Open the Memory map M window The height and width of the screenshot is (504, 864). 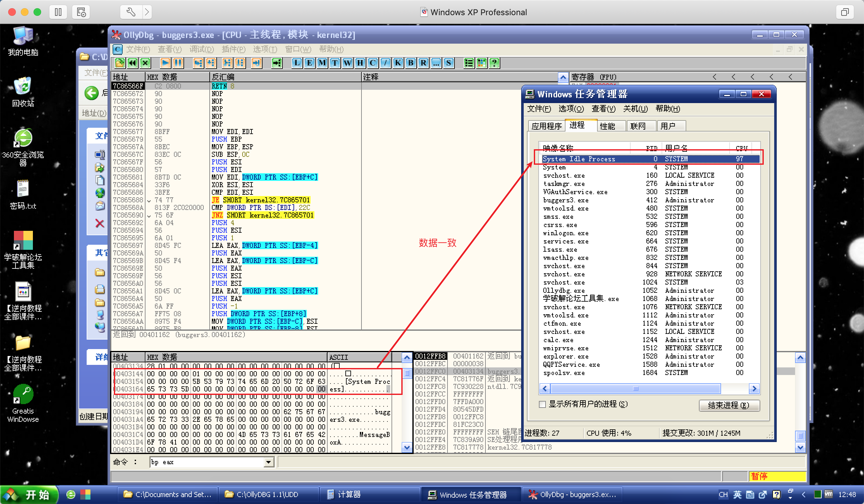tap(322, 63)
